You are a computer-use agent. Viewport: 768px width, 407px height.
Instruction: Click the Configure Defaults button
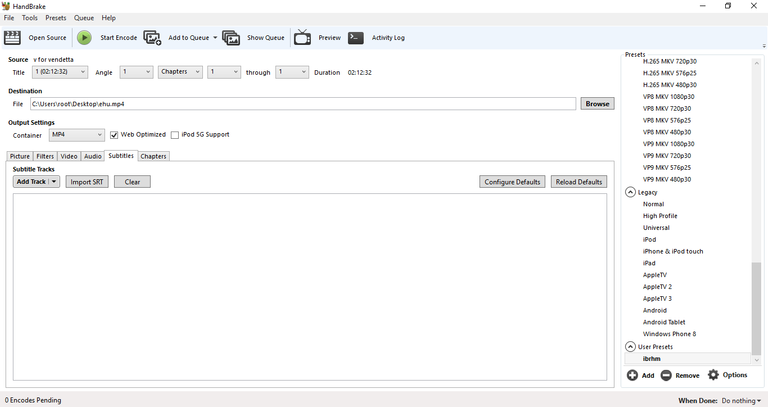tap(512, 182)
